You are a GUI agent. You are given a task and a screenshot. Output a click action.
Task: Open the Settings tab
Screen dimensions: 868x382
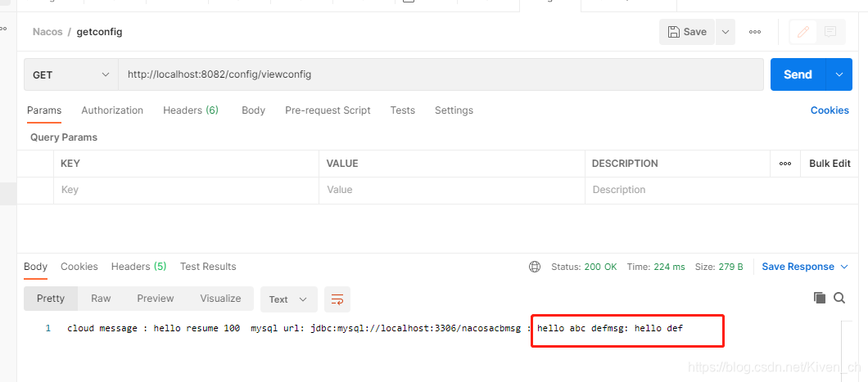point(454,110)
